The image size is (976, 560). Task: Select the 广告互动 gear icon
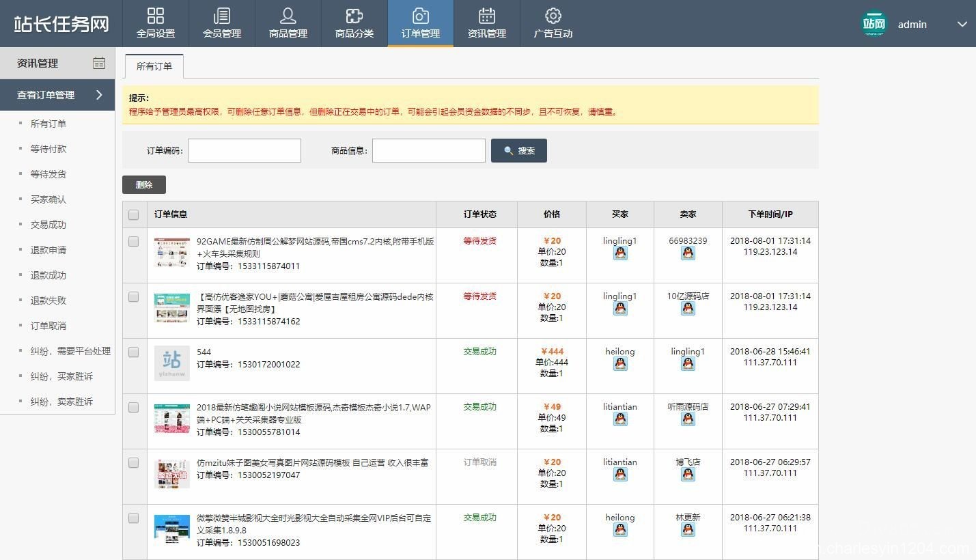553,15
